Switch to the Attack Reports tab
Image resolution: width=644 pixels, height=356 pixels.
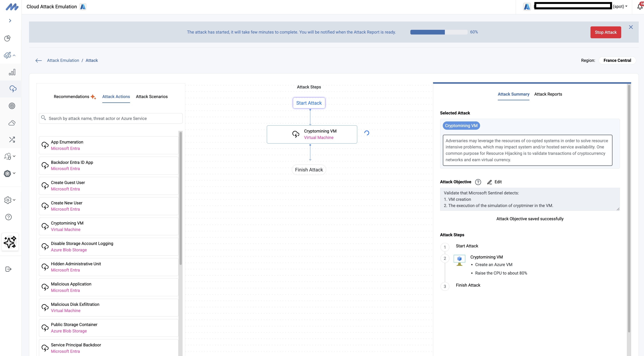[548, 94]
